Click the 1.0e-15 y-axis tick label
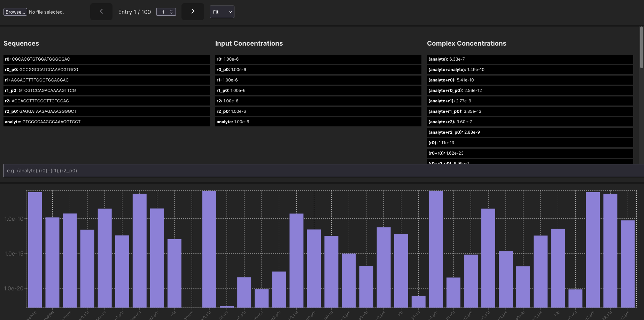Screen dimensions: 644x320 coord(14,253)
